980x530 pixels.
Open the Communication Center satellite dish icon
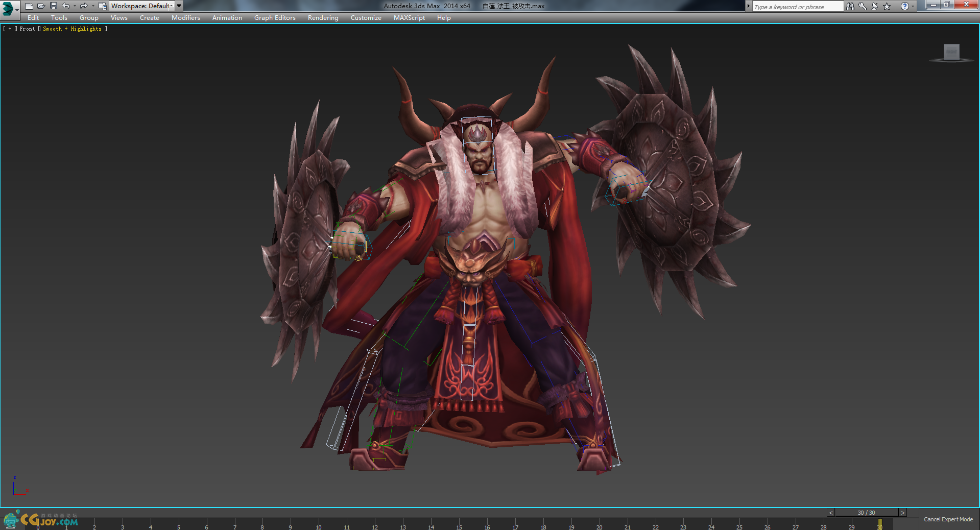[874, 6]
